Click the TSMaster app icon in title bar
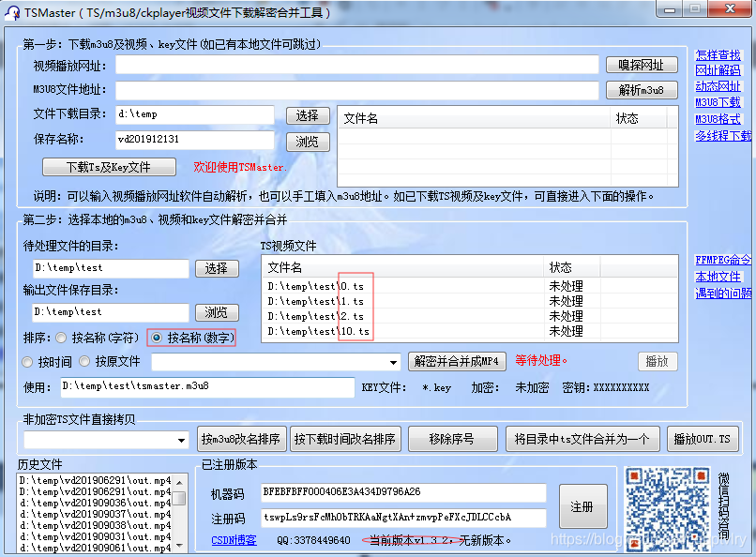Image resolution: width=756 pixels, height=557 pixels. pos(12,12)
